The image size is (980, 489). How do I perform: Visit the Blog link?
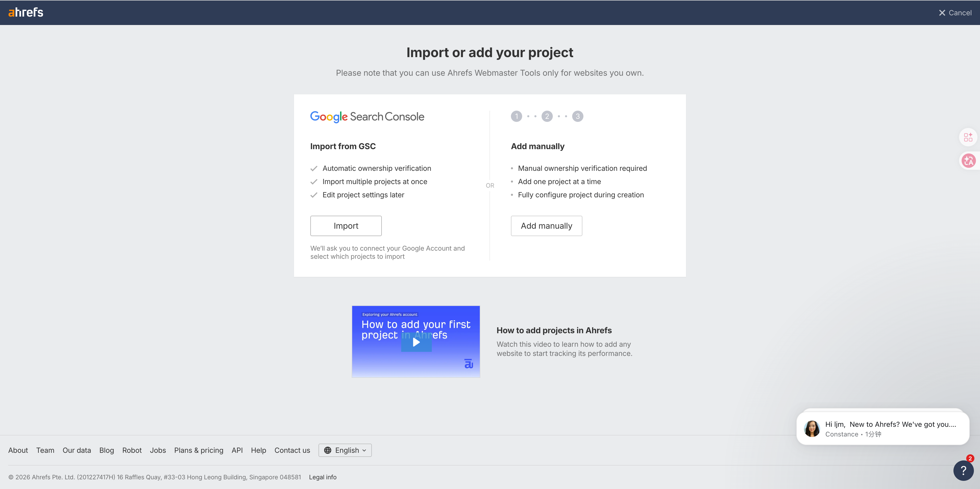[106, 450]
